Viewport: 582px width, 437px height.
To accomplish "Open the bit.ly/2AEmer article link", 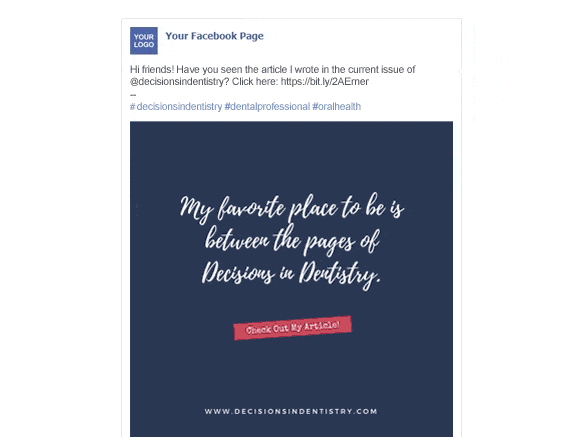I will (x=324, y=82).
